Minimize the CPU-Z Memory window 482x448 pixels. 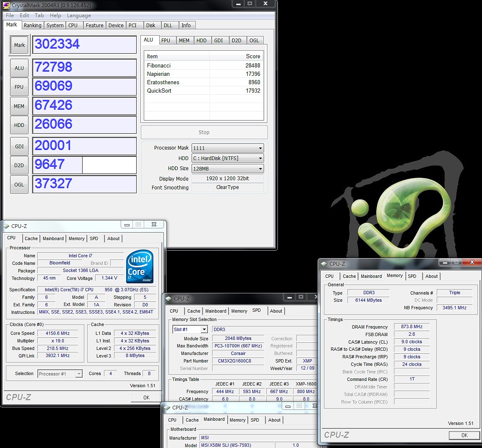tap(445, 262)
